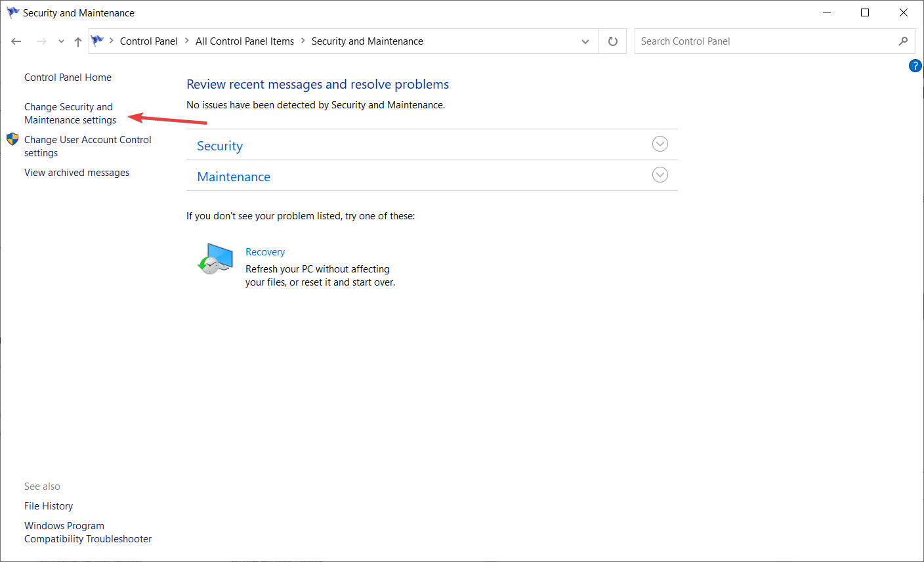Select Control Panel in the breadcrumb
The height and width of the screenshot is (562, 924).
click(x=149, y=41)
